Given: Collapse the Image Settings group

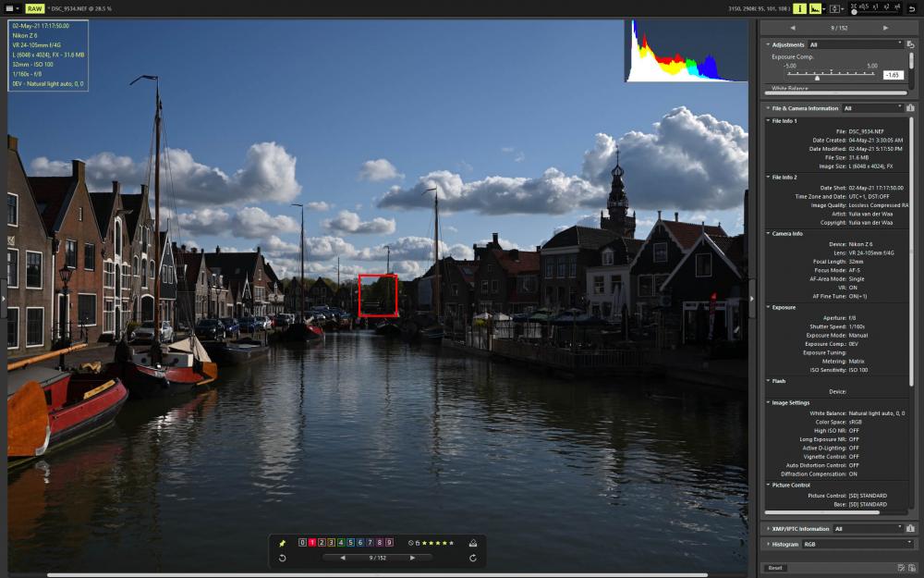Looking at the screenshot, I should [x=768, y=403].
